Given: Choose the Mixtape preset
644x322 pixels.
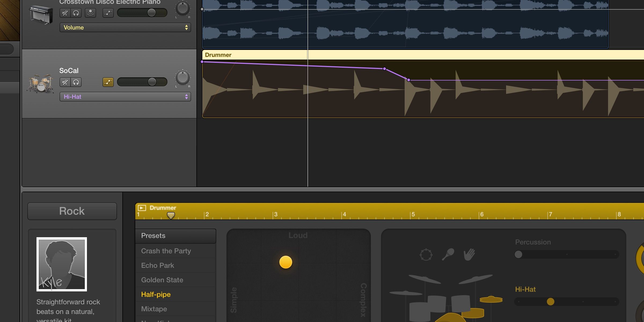Looking at the screenshot, I should pos(175,309).
